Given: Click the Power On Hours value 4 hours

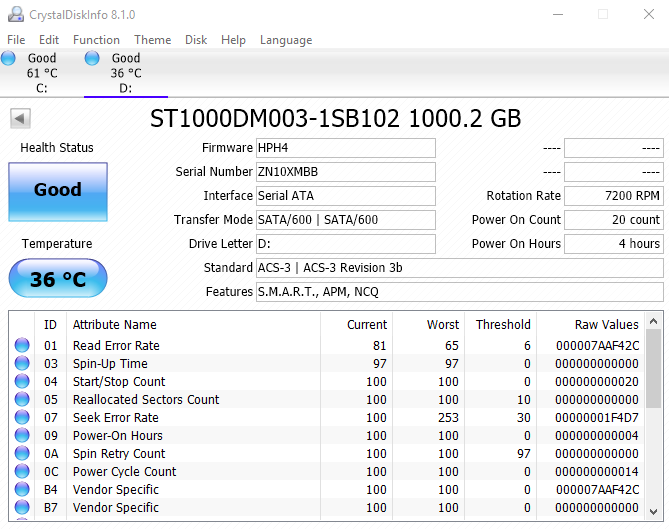Looking at the screenshot, I should click(614, 244).
